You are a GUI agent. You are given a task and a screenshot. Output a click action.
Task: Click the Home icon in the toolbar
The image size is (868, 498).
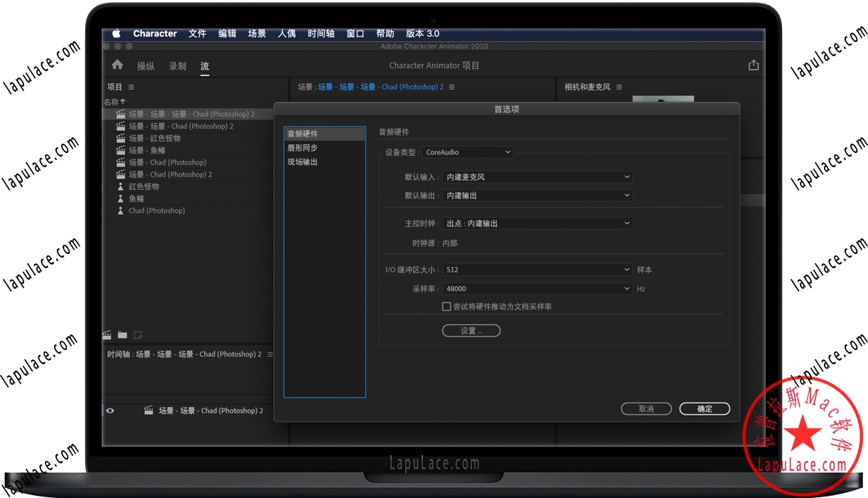tap(117, 64)
